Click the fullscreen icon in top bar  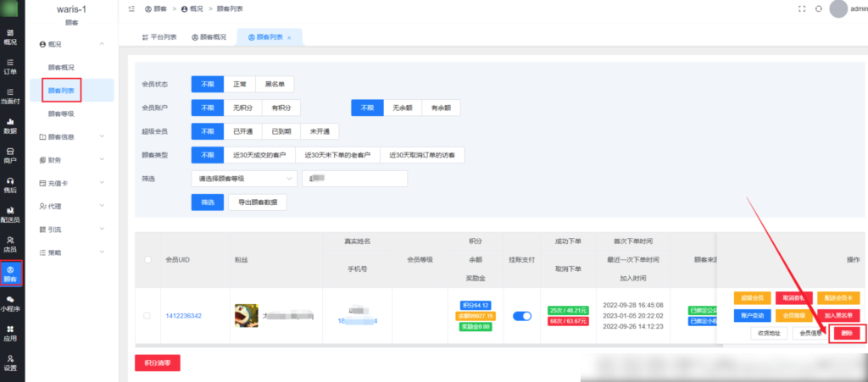(x=801, y=8)
